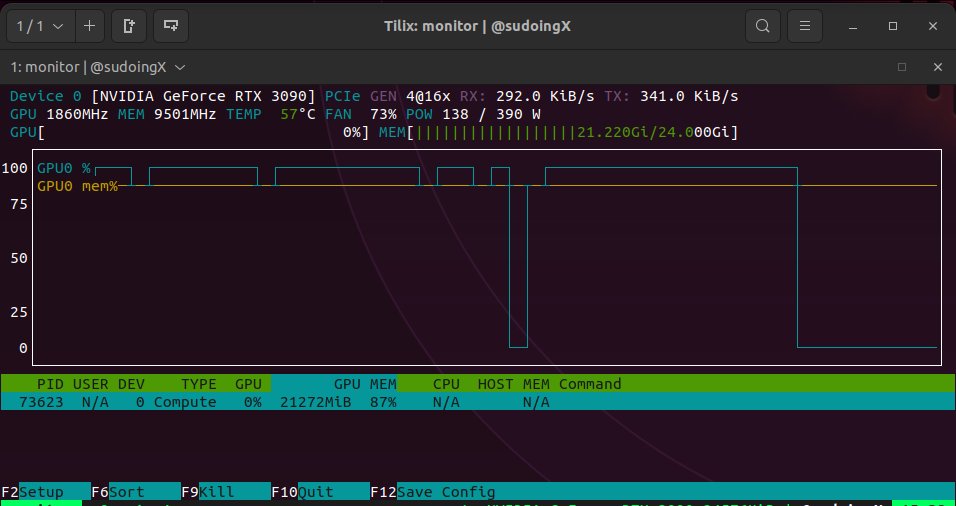Screen dimensions: 956x506
Task: Click the 'GPU0 %' graph legend
Action: (63, 168)
